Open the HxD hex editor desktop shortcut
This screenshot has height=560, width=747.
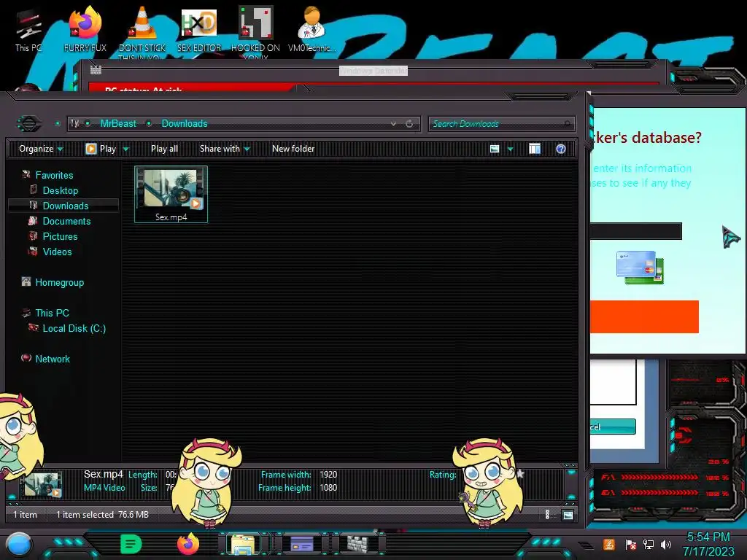click(199, 29)
